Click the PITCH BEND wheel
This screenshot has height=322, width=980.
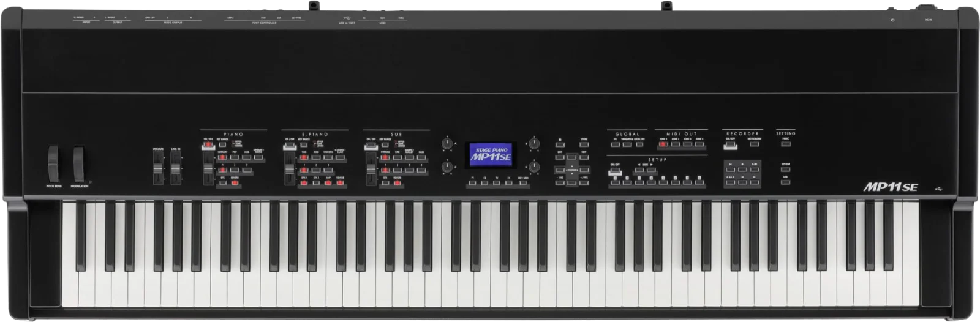(52, 164)
